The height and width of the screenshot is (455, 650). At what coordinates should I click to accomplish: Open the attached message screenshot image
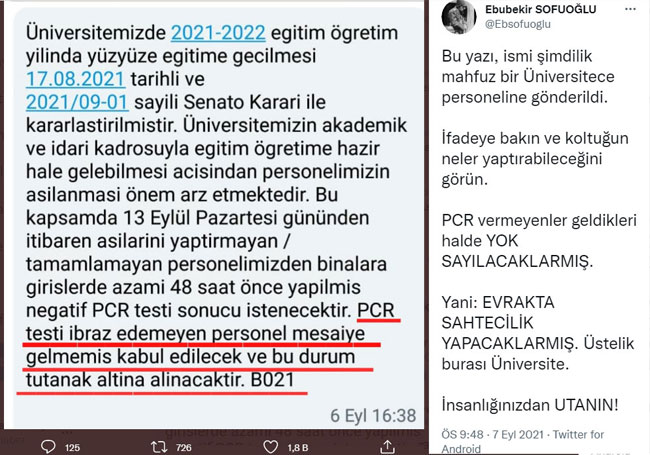(x=214, y=215)
